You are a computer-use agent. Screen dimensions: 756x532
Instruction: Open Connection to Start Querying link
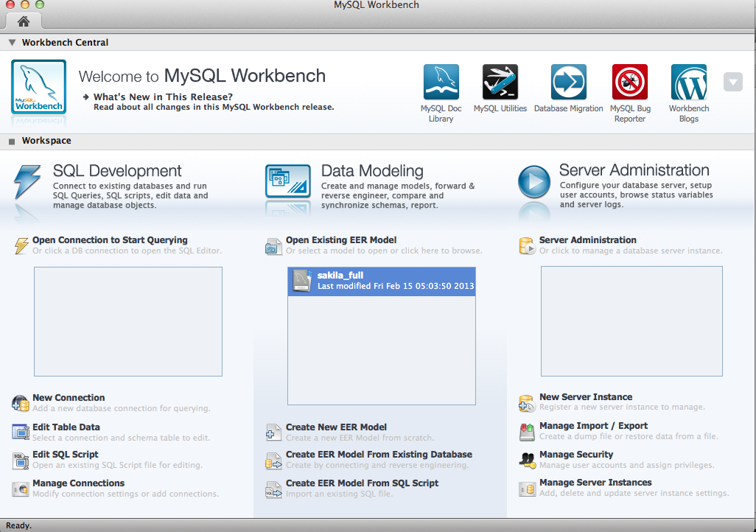point(110,239)
